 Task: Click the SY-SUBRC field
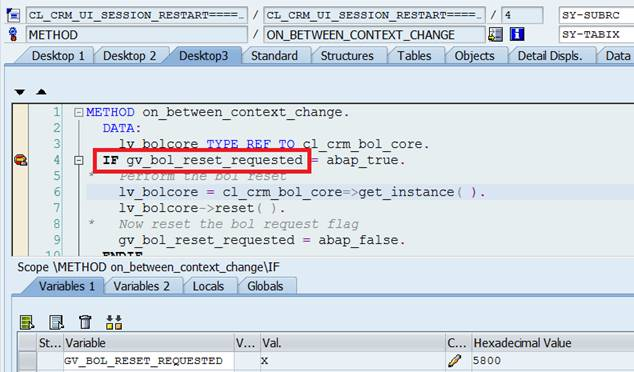(x=596, y=15)
